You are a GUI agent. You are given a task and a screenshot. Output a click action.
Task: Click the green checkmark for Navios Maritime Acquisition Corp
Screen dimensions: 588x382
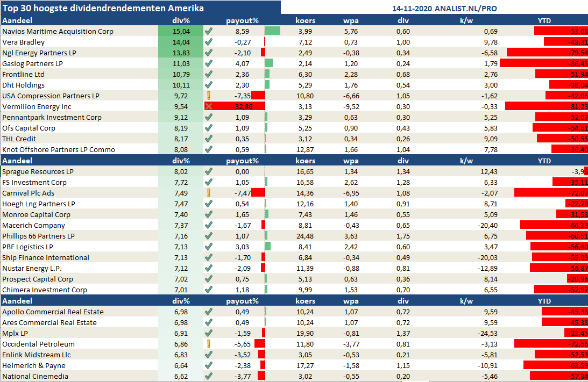[x=209, y=31]
